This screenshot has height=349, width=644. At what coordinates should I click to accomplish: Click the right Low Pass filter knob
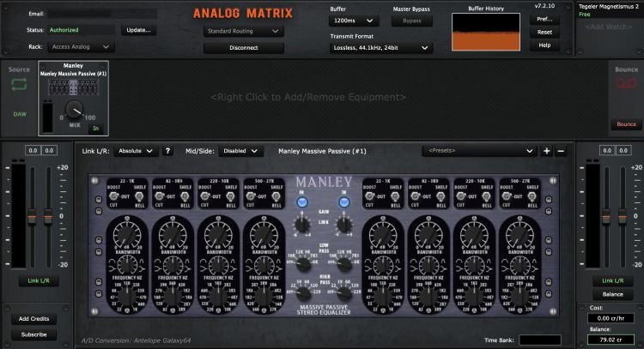[x=343, y=264]
